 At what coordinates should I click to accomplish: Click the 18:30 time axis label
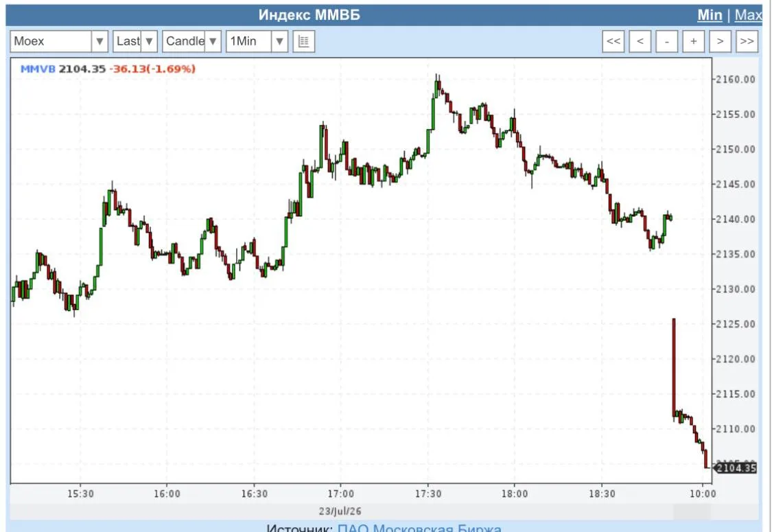(x=602, y=494)
